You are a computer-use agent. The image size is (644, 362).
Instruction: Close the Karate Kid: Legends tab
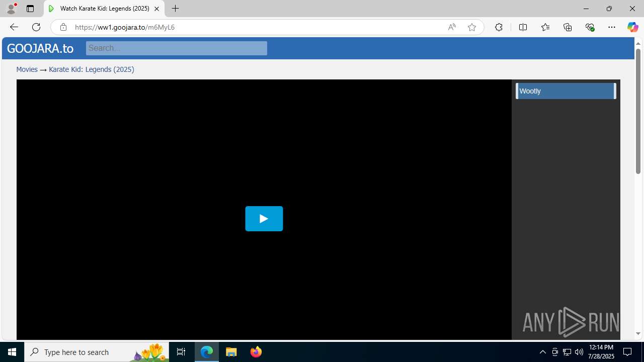click(156, 9)
